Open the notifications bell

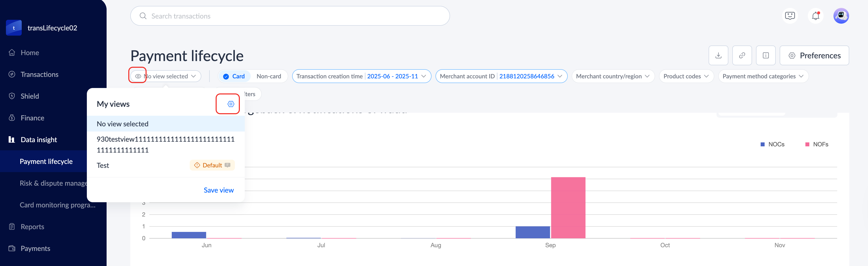pyautogui.click(x=815, y=16)
